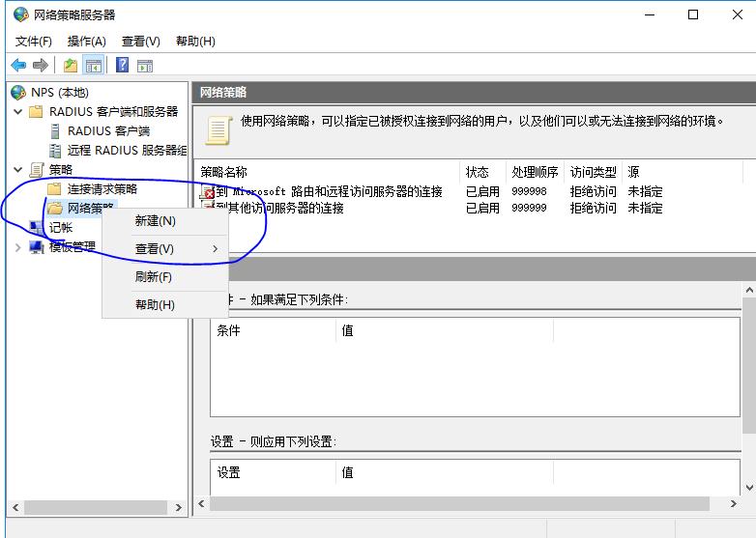Screen dimensions: 756x538
Task: Click the 网络策略 folder icon in the tree
Action: point(55,208)
